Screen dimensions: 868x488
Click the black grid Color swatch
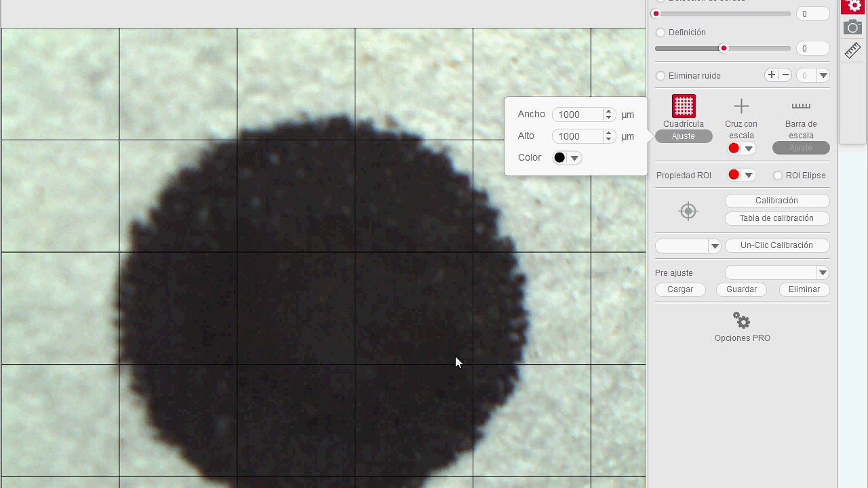pyautogui.click(x=559, y=158)
